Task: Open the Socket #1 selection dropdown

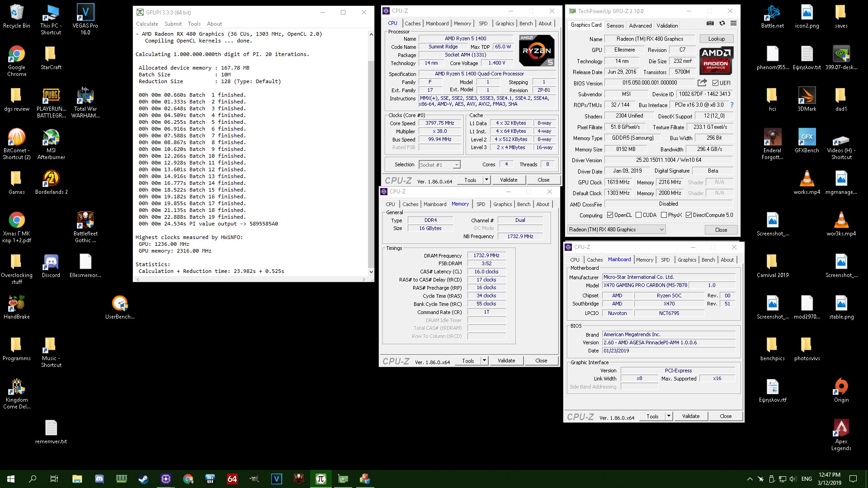Action: click(x=439, y=165)
